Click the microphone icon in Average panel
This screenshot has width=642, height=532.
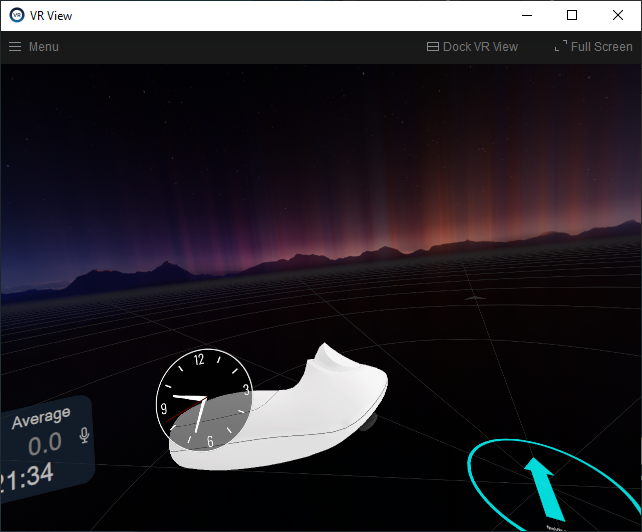tap(84, 435)
